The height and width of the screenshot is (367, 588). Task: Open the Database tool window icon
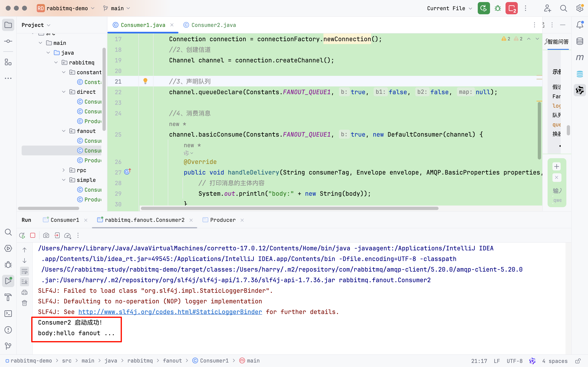tap(580, 41)
